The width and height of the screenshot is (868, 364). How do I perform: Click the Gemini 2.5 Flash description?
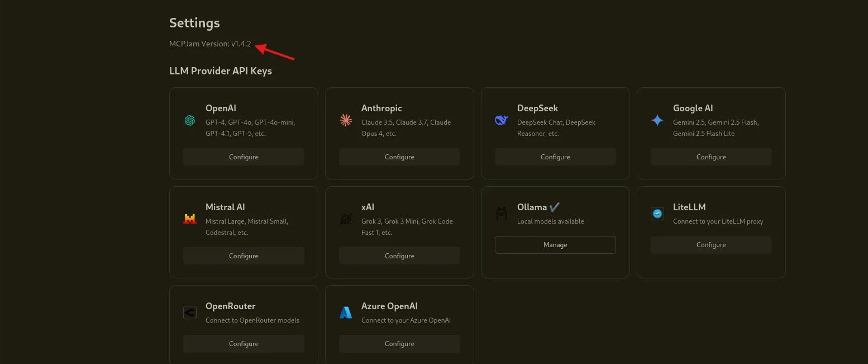(716, 128)
